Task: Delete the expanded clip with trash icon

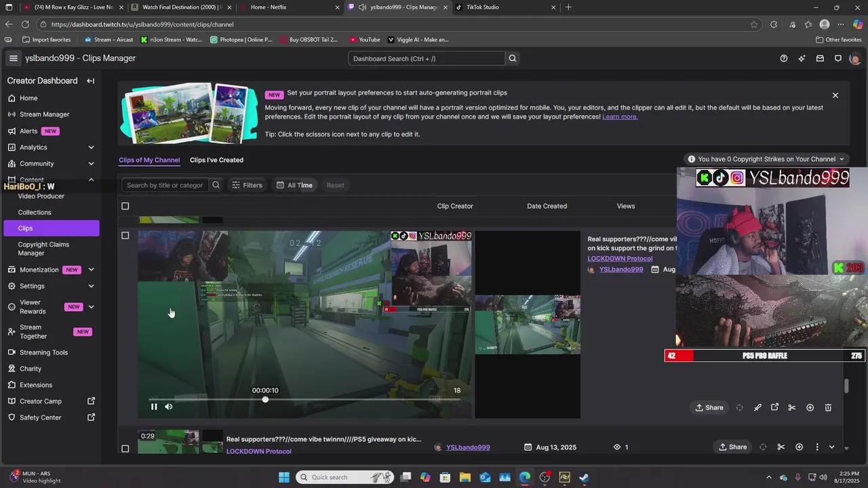Action: point(828,407)
